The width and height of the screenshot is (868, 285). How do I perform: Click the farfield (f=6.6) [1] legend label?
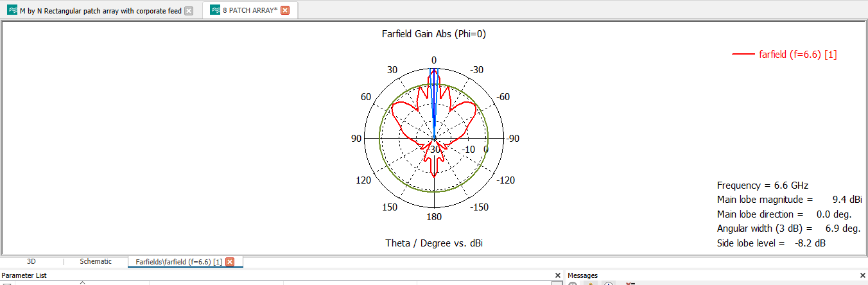click(797, 55)
